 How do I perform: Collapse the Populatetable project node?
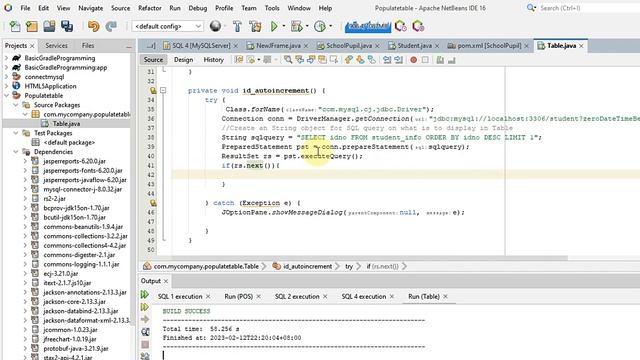[x=7, y=96]
